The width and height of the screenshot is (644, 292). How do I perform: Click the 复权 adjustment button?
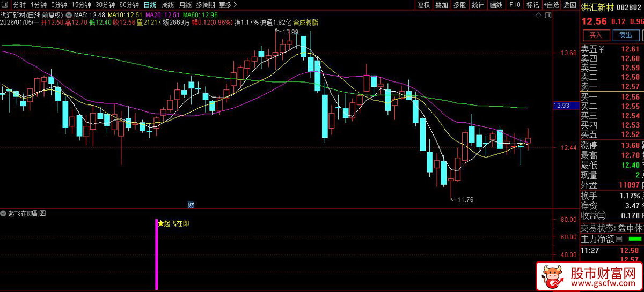click(424, 4)
